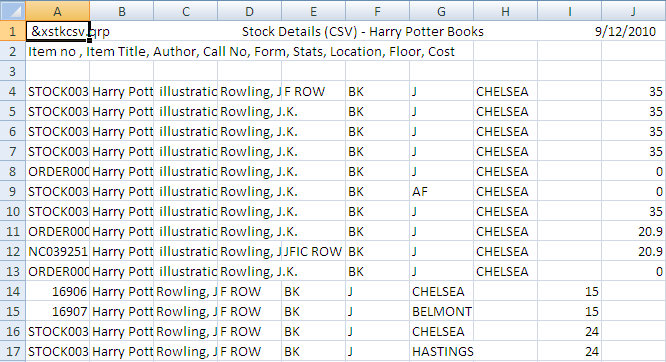
Task: Click the BELMONT location cell
Action: 441,311
